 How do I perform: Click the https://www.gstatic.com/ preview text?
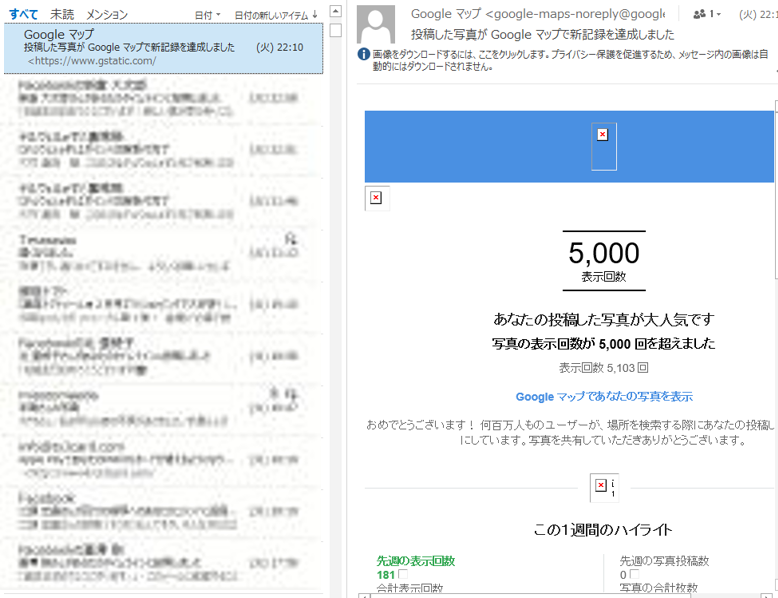(x=92, y=61)
